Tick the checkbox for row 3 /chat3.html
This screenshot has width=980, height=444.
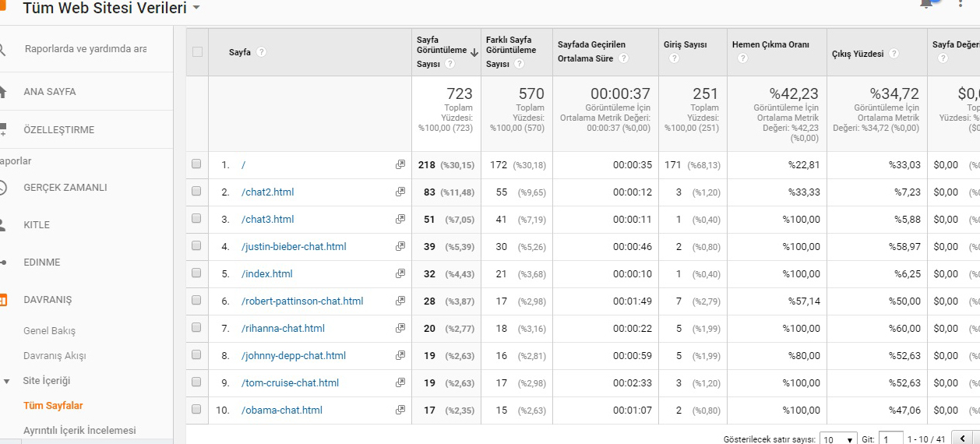196,219
